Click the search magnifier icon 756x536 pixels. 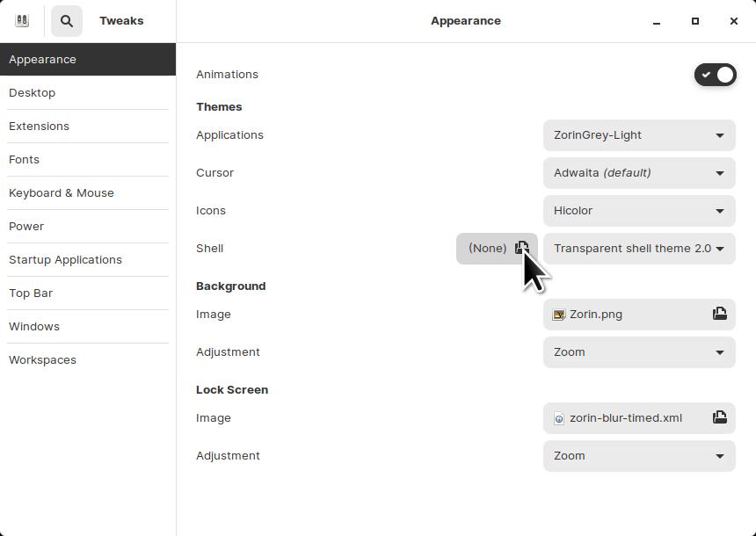[67, 21]
